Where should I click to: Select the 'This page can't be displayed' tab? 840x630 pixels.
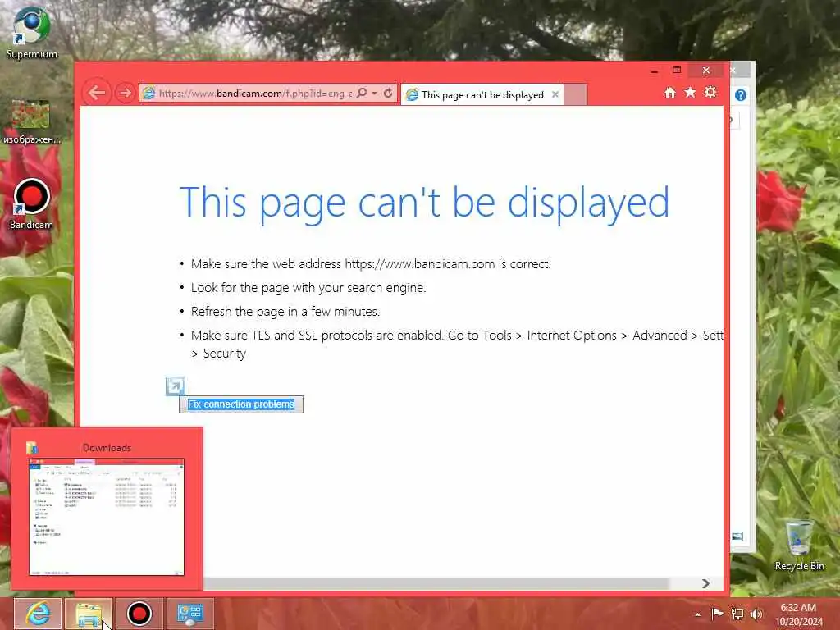click(x=482, y=95)
